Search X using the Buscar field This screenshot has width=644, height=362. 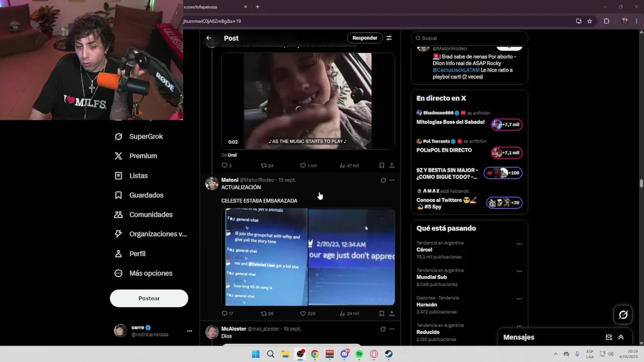point(469,38)
